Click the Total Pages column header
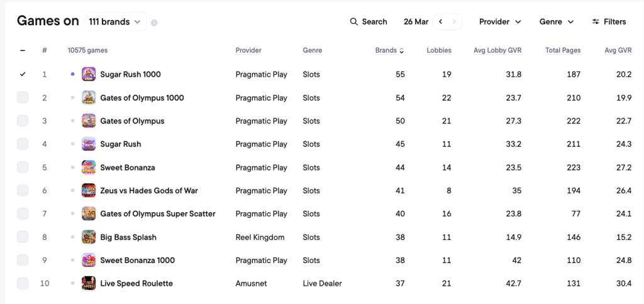The image size is (644, 304). pyautogui.click(x=563, y=50)
